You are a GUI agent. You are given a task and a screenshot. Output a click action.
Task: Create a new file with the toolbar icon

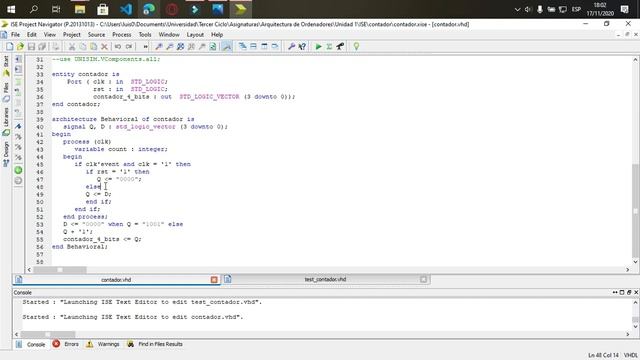point(9,47)
